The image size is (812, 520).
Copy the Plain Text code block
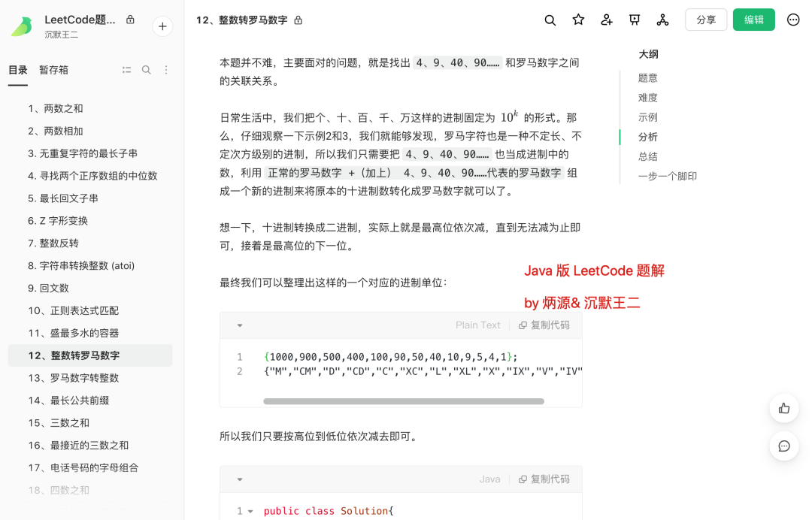click(544, 325)
